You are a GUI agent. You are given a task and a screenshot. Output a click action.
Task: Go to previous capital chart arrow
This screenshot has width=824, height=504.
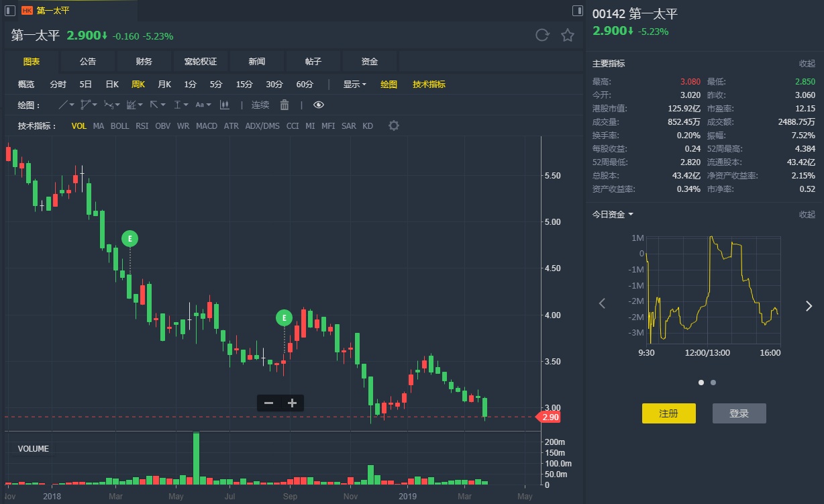[x=602, y=304]
